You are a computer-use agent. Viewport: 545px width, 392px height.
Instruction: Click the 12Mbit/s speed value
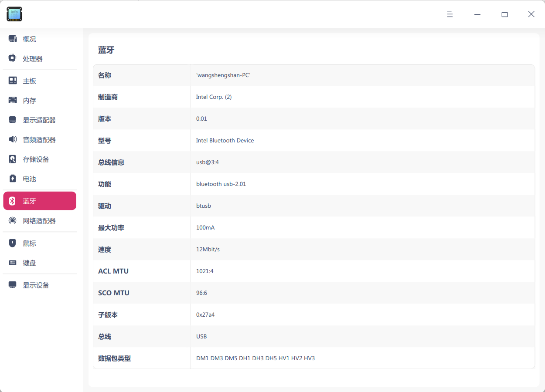pos(208,249)
